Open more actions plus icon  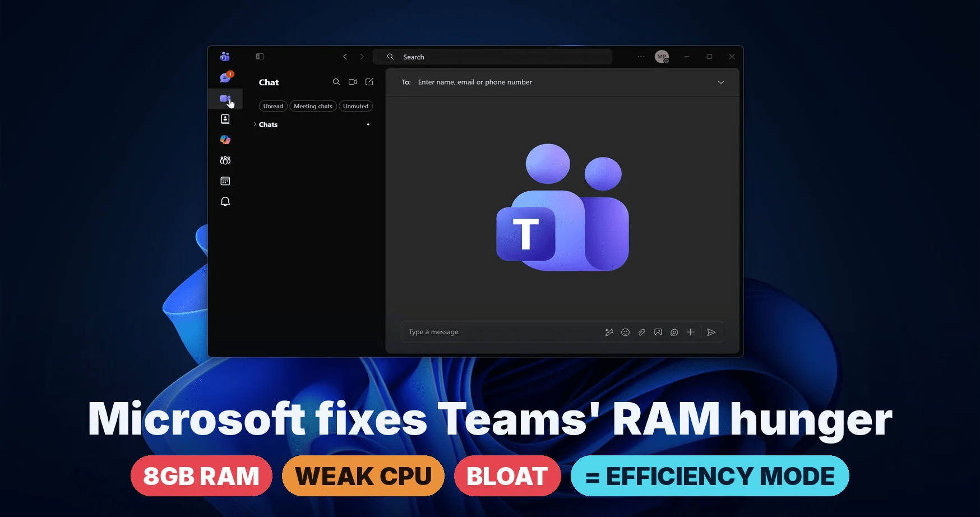point(691,332)
